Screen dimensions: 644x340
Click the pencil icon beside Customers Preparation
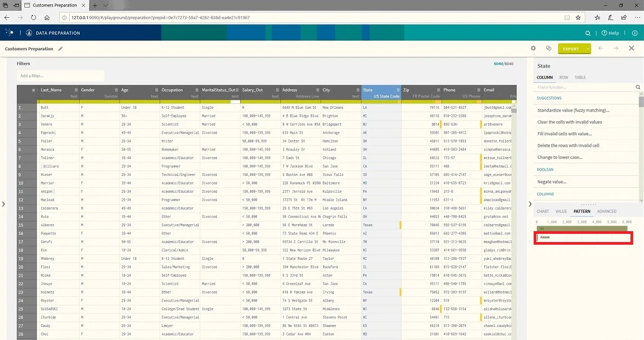tap(61, 49)
